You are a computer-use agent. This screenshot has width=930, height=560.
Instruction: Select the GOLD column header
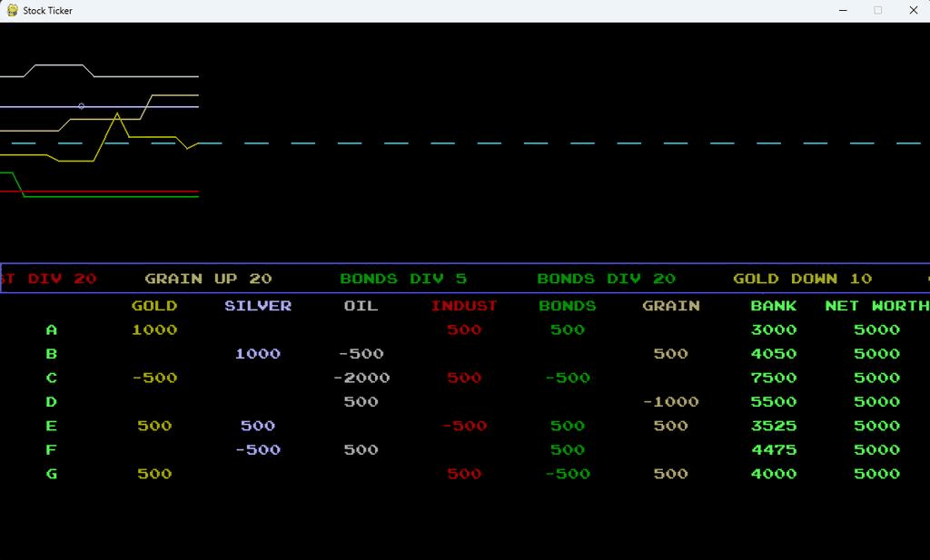[153, 306]
